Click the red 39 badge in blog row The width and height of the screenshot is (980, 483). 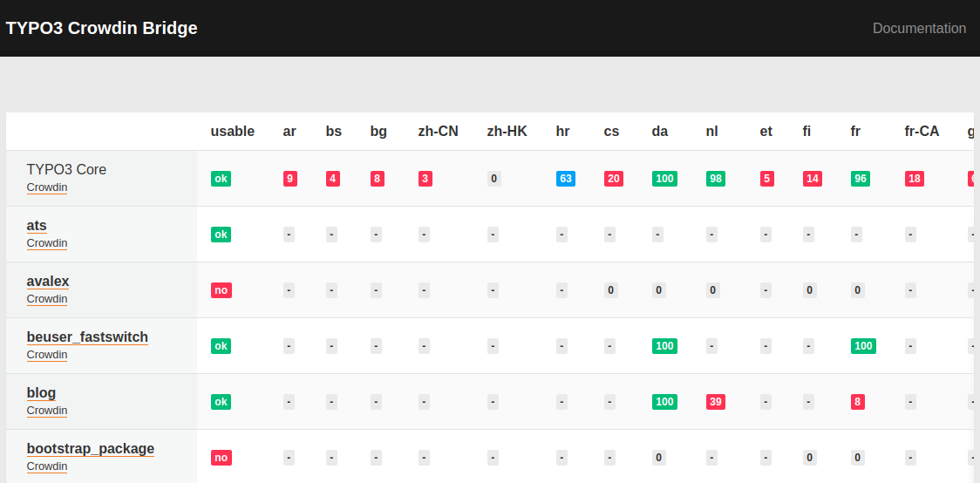click(716, 402)
